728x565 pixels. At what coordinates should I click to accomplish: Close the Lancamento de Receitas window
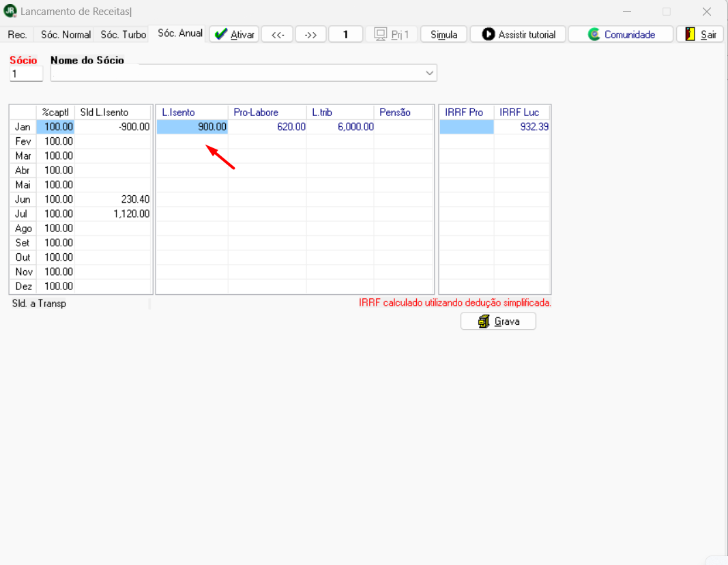[707, 12]
